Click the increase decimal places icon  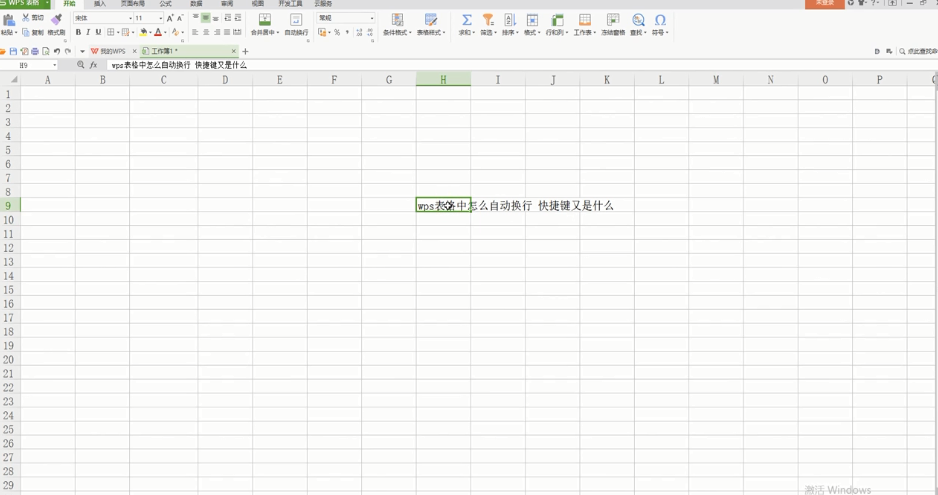pos(359,32)
